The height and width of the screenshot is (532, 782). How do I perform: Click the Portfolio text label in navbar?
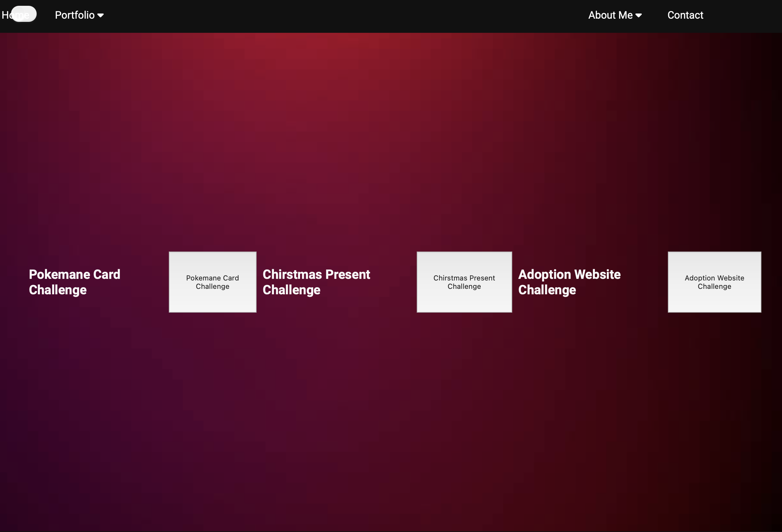pyautogui.click(x=75, y=15)
